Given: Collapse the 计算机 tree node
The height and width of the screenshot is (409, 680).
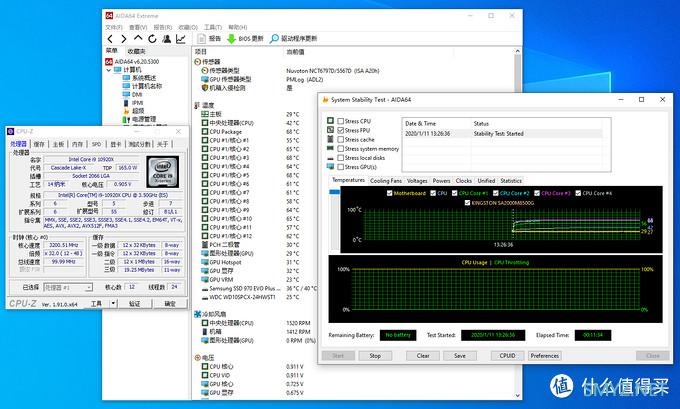Looking at the screenshot, I should 108,70.
